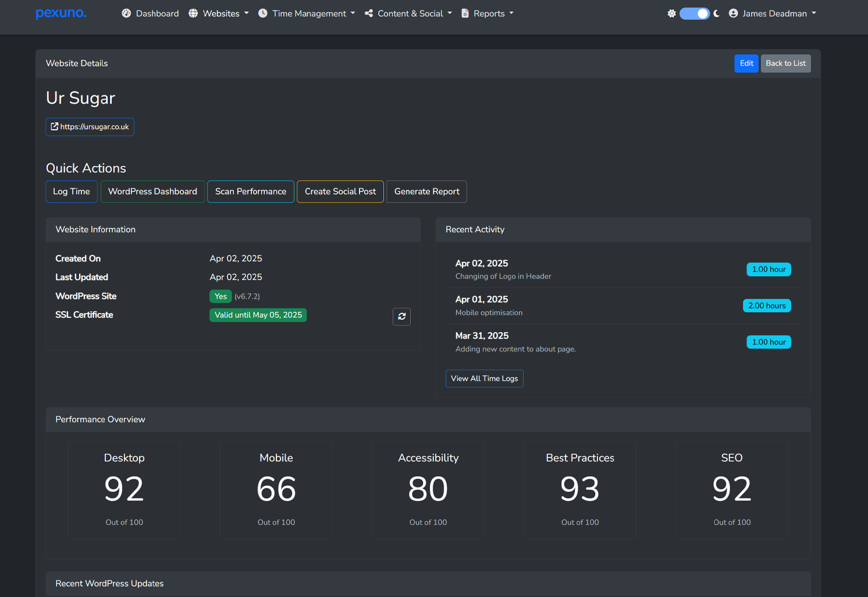Open the James Deadman user menu
Image resolution: width=868 pixels, height=597 pixels.
tap(773, 13)
